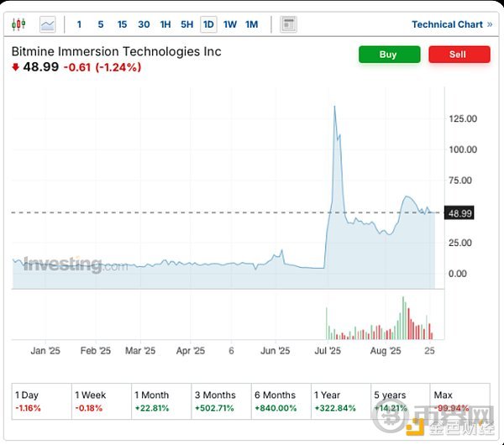Click the Jan '25 date label

45,350
